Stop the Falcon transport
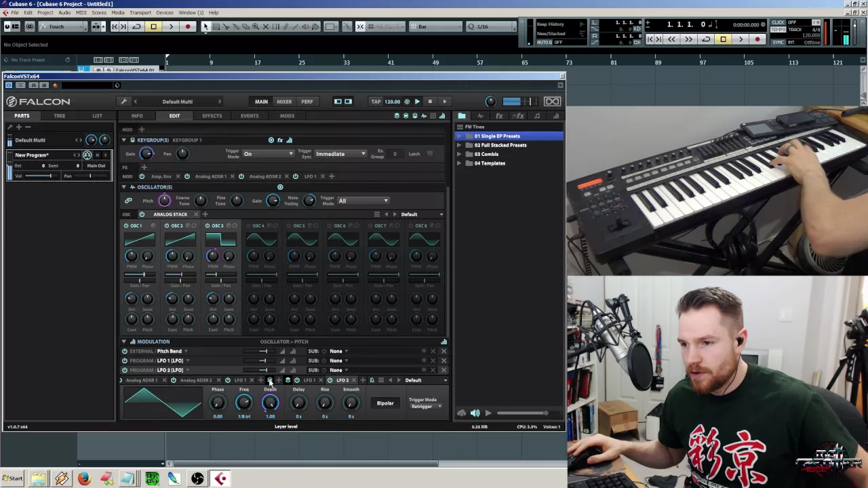This screenshot has height=488, width=868. (x=430, y=102)
